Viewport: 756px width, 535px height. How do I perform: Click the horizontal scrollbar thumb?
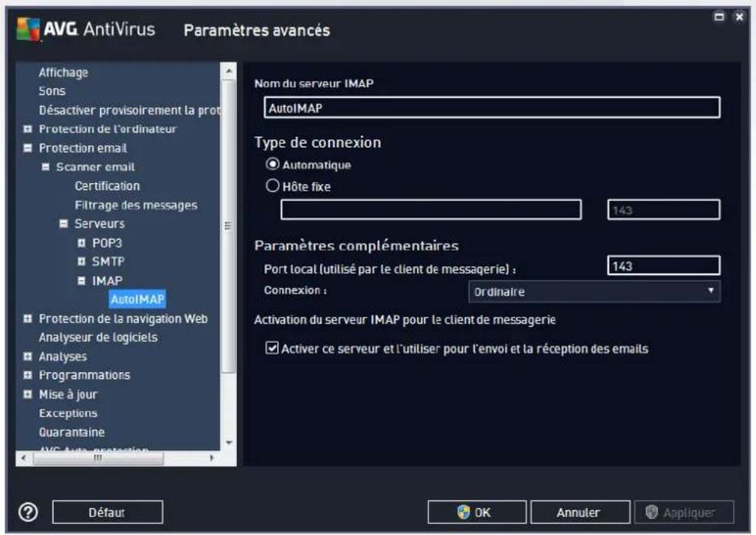[x=98, y=458]
